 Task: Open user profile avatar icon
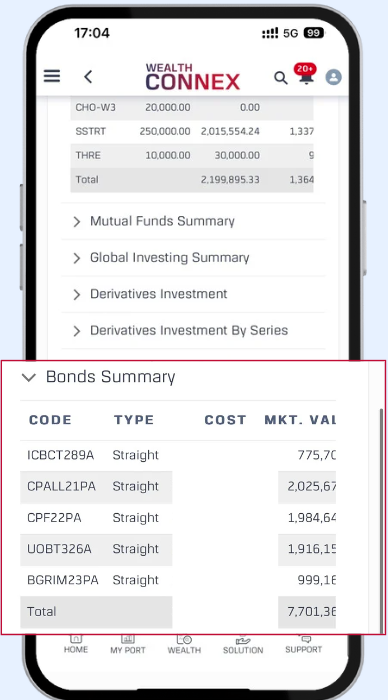point(333,77)
